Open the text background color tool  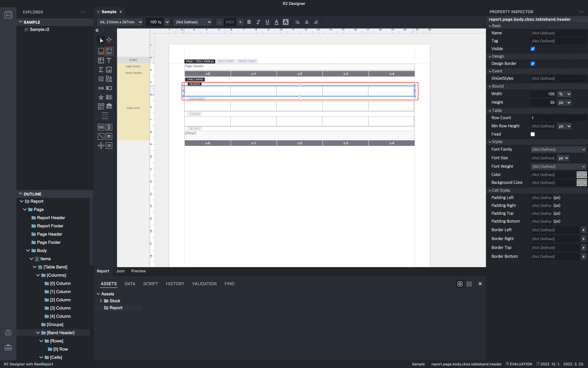(x=286, y=22)
